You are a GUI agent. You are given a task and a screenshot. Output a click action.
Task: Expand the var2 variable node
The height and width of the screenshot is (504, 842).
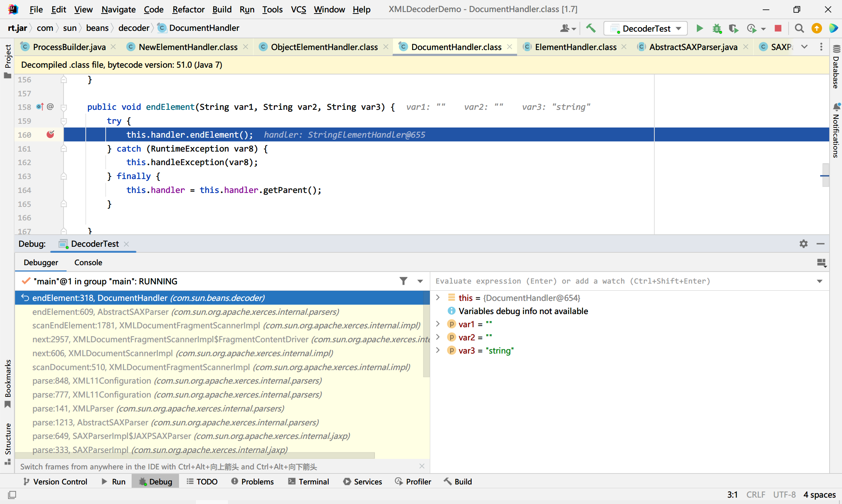pyautogui.click(x=438, y=337)
